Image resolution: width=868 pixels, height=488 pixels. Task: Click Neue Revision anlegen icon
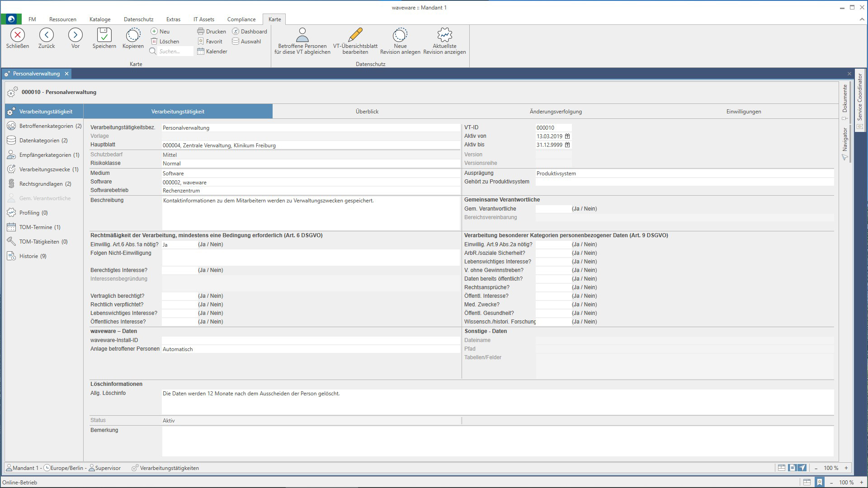tap(400, 35)
